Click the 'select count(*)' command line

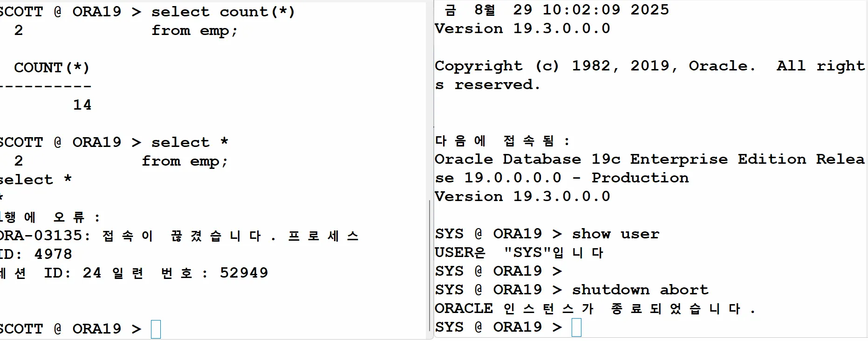pos(147,12)
